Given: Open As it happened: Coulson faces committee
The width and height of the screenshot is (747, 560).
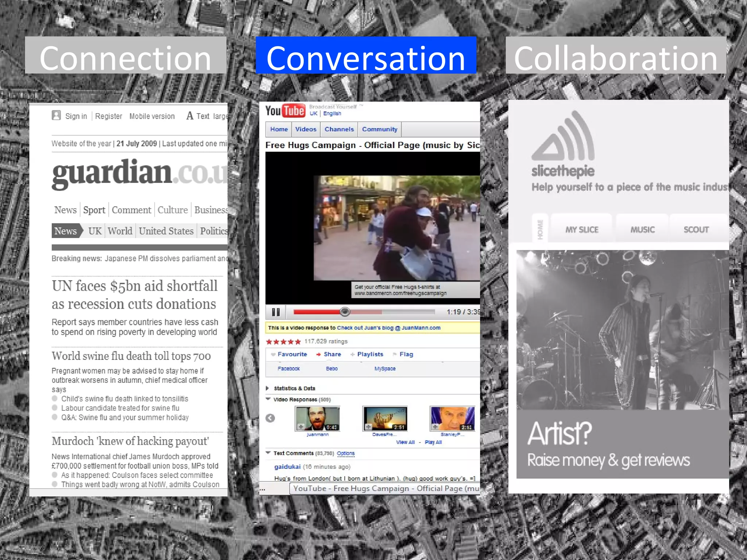Looking at the screenshot, I should (x=137, y=475).
